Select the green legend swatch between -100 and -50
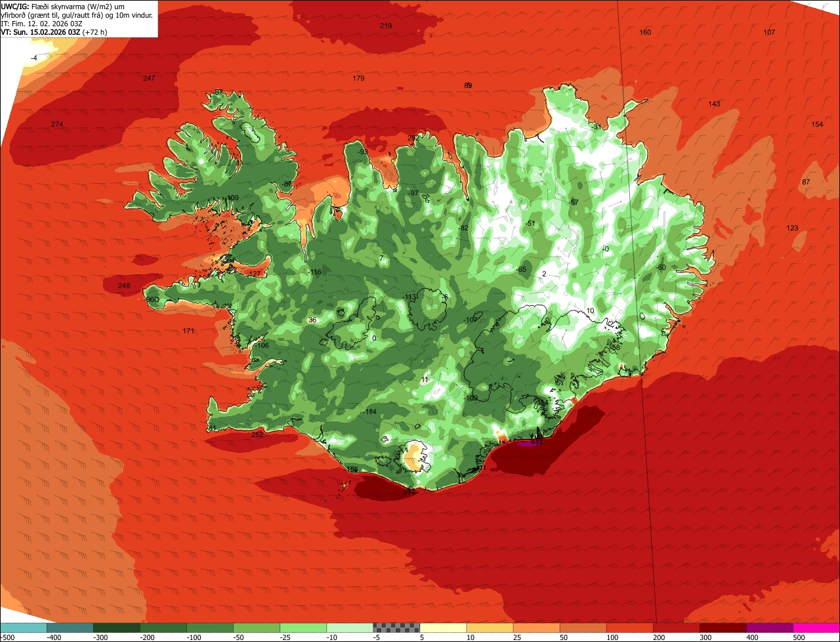The height and width of the screenshot is (642, 840). (210, 628)
